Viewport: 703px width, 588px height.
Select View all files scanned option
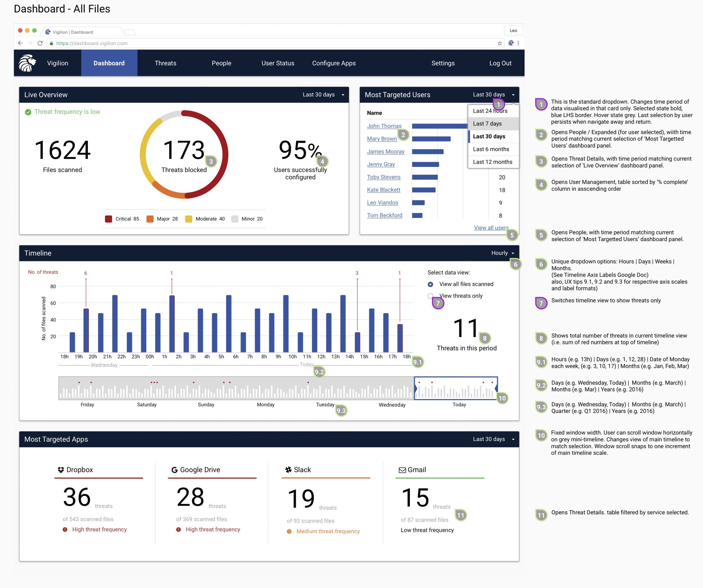[x=431, y=284]
